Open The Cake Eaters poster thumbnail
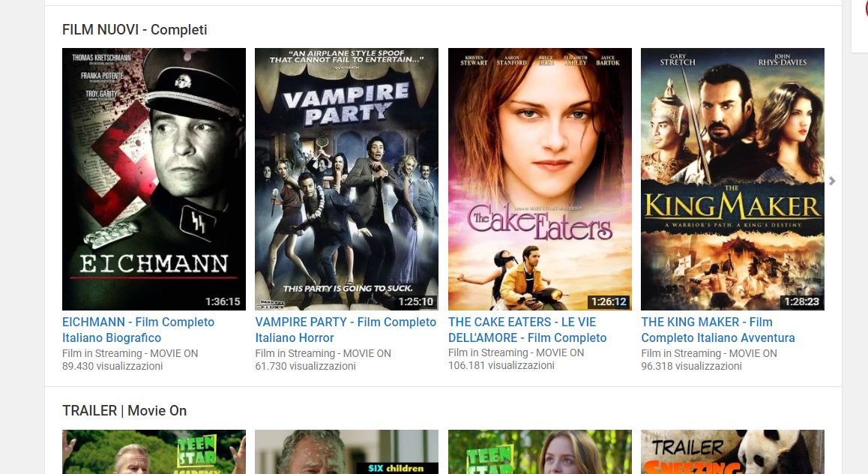Screen dimensions: 868x474 pos(540,178)
